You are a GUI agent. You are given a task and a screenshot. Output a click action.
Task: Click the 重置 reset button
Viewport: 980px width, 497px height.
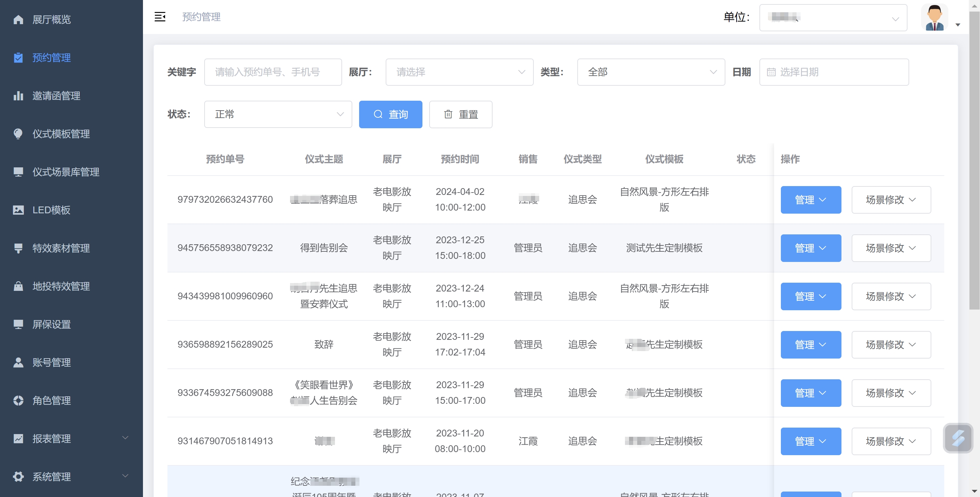[460, 114]
